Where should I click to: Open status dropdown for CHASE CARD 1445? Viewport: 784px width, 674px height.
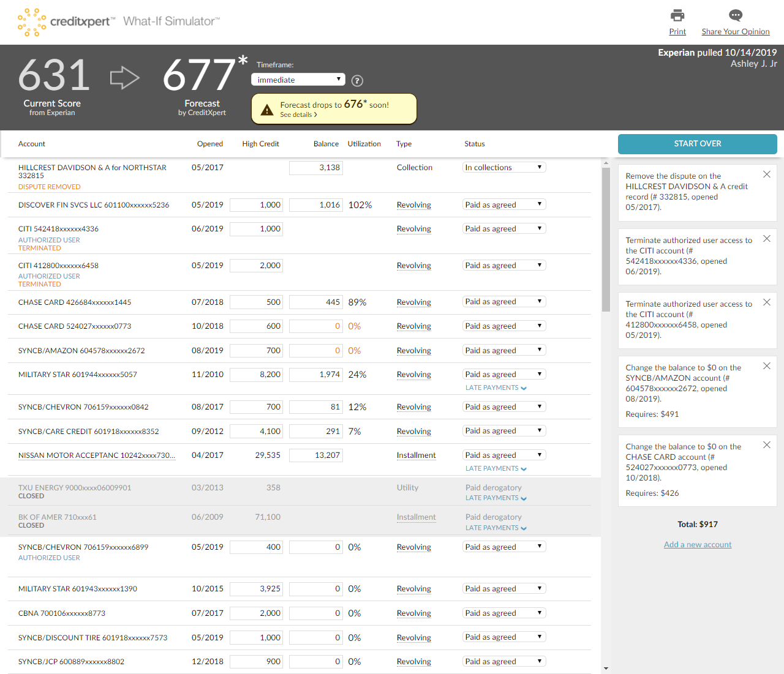[504, 301]
